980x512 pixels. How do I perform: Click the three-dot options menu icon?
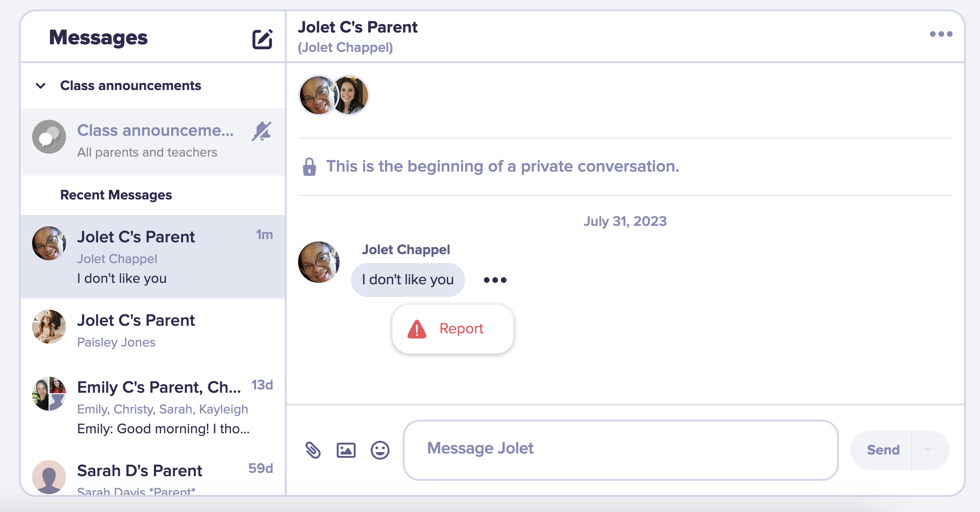(941, 34)
